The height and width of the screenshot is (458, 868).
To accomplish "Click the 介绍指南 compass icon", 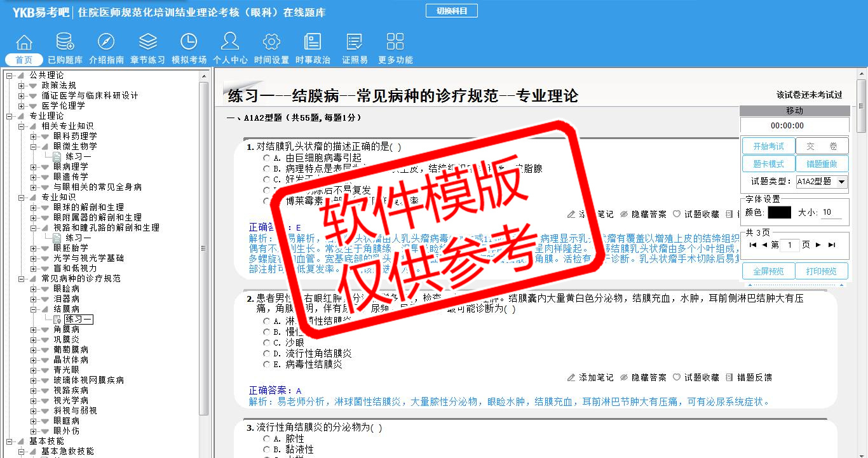I will pyautogui.click(x=106, y=43).
